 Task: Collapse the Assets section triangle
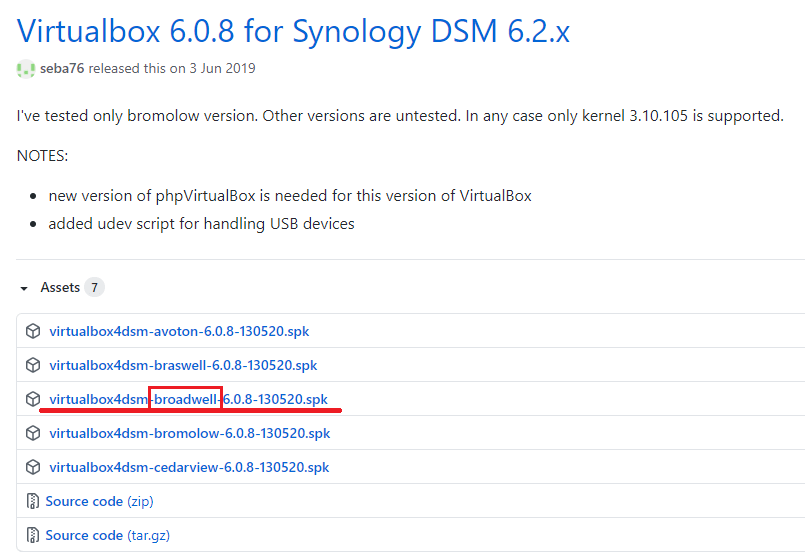point(24,288)
